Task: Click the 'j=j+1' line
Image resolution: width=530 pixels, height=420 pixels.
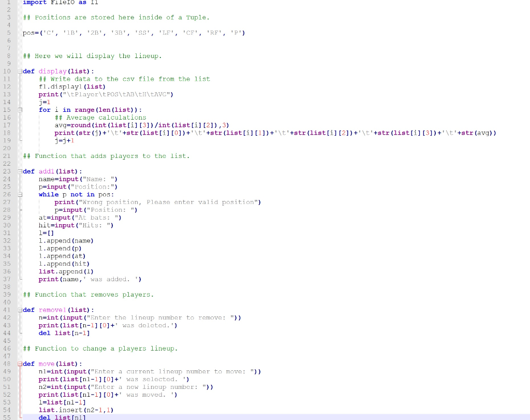Action: pos(64,141)
